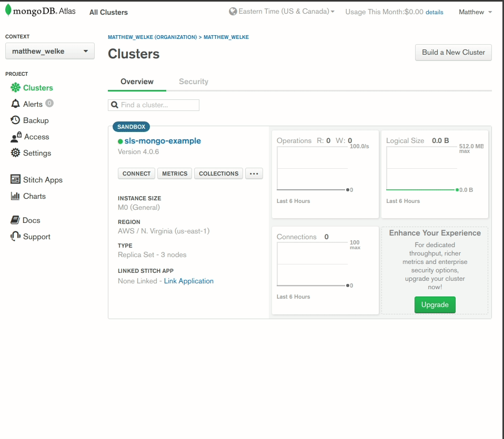The height and width of the screenshot is (439, 504).
Task: Focus the Find a cluster search field
Action: coord(154,105)
